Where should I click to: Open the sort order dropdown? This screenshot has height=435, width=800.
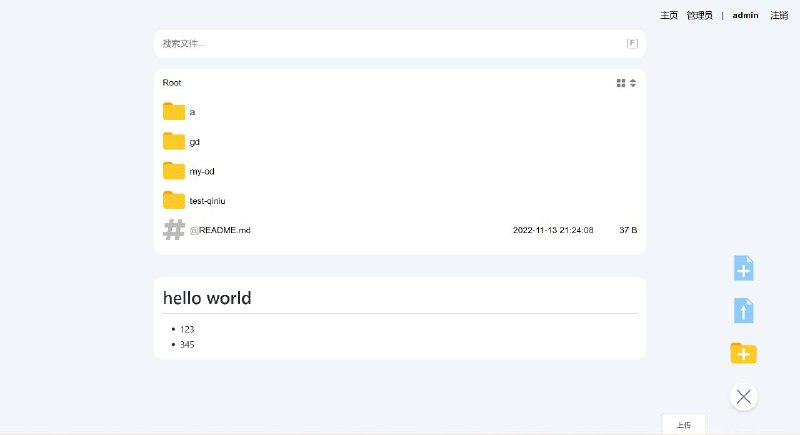coord(633,83)
